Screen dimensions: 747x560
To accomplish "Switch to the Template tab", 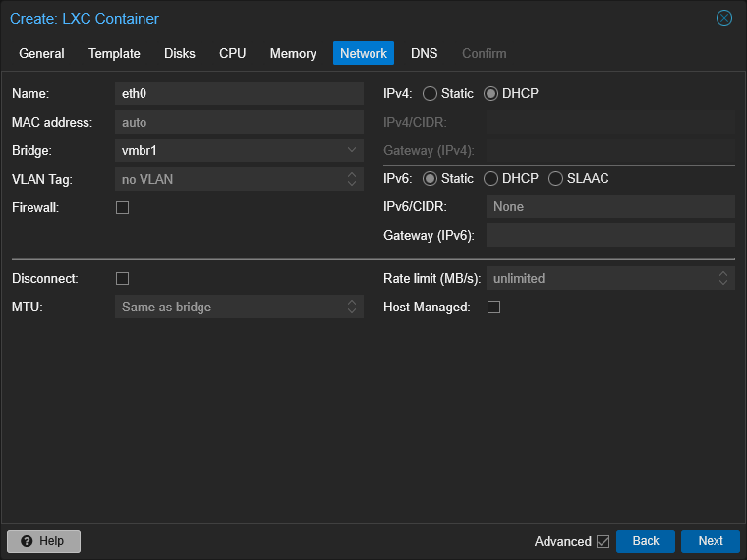I will 114,53.
